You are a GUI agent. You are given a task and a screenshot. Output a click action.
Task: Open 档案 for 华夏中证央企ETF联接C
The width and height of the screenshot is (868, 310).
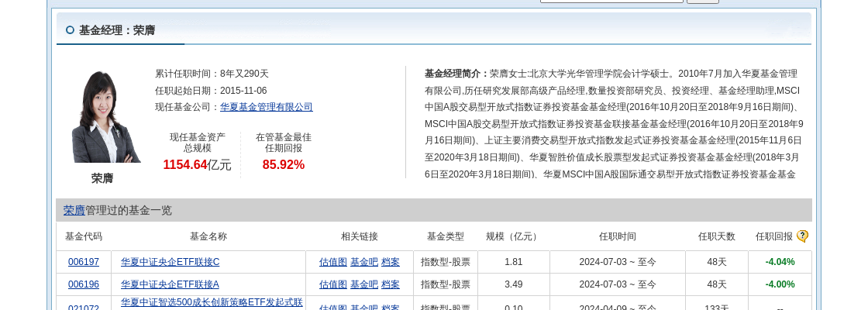click(391, 262)
